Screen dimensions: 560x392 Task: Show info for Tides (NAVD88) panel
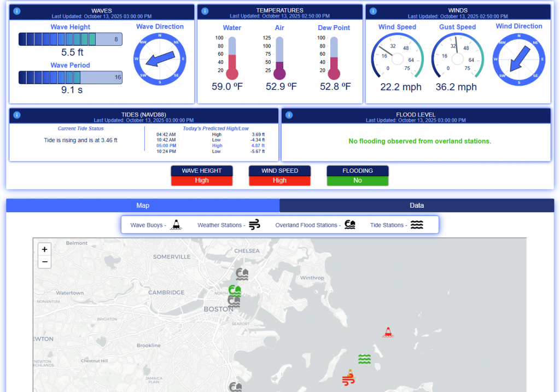coord(16,115)
